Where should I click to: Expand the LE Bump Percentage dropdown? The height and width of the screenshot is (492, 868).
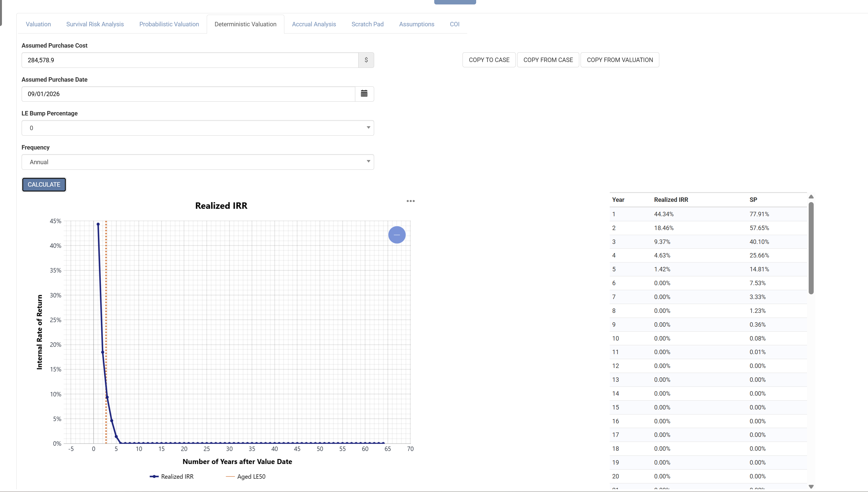[x=198, y=128]
